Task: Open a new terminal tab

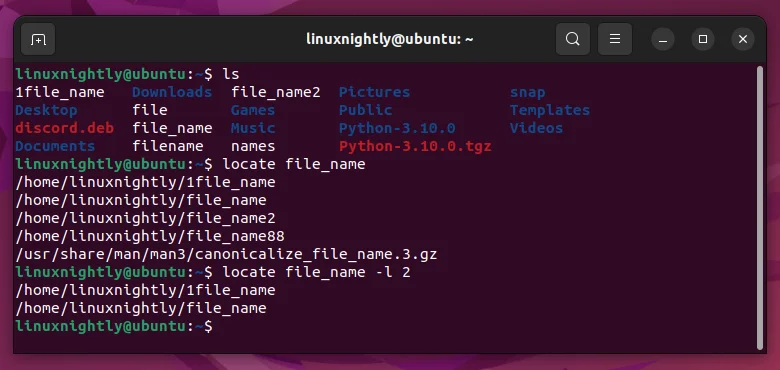Action: 38,39
